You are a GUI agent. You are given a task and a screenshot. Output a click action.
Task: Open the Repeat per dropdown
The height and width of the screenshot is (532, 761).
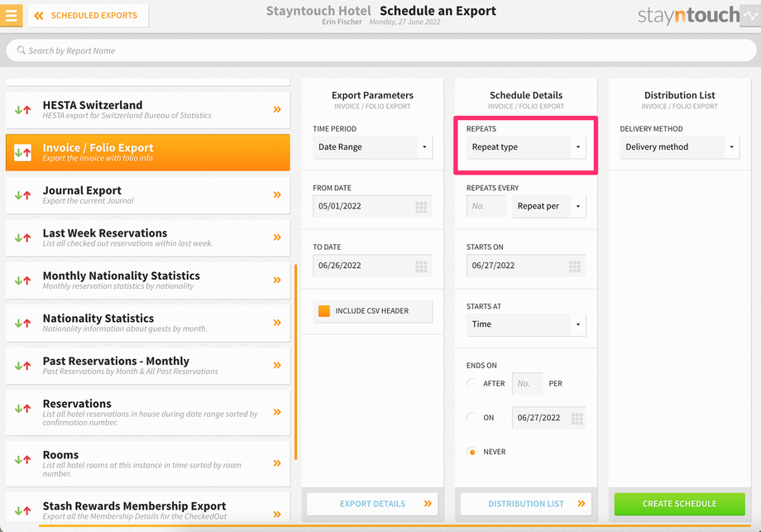point(549,206)
